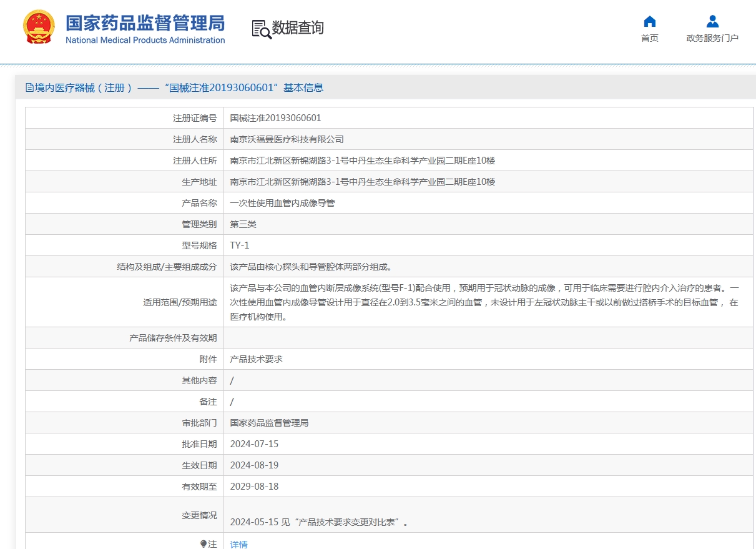This screenshot has width=756, height=549.
Task: Click the 数据查询 title text
Action: coord(298,28)
